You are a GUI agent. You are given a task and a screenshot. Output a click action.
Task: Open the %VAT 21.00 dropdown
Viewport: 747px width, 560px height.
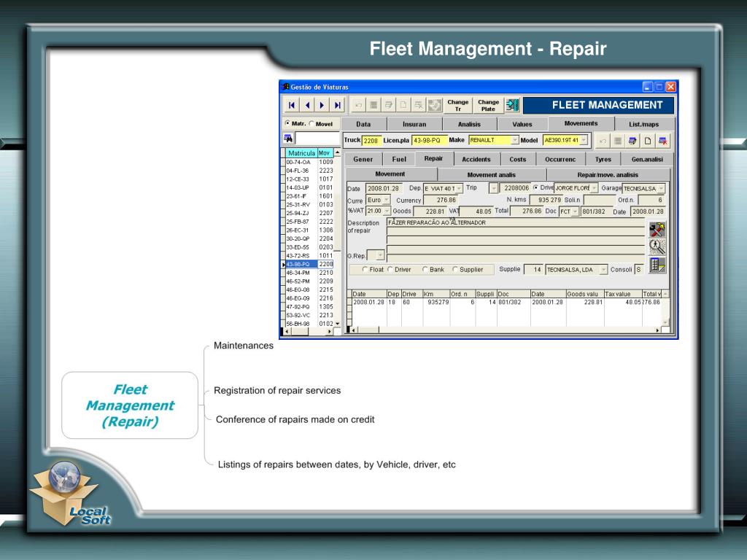(387, 211)
